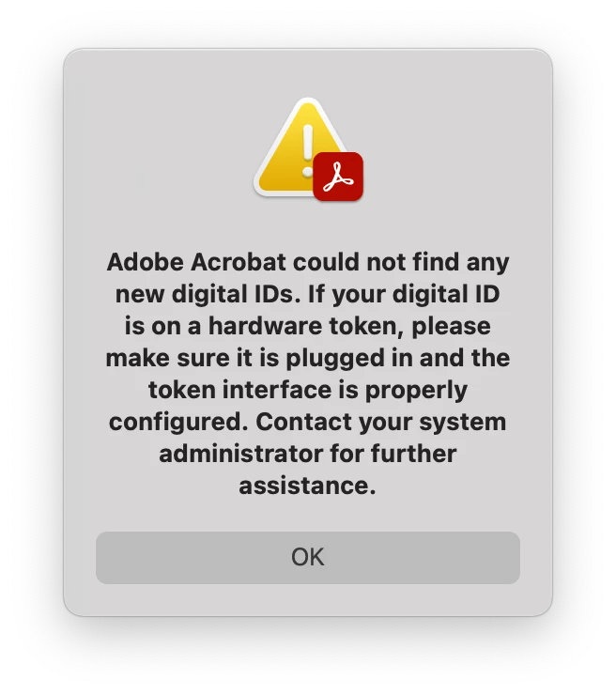
Task: Click the word 'assistance.' in message
Action: click(x=308, y=486)
